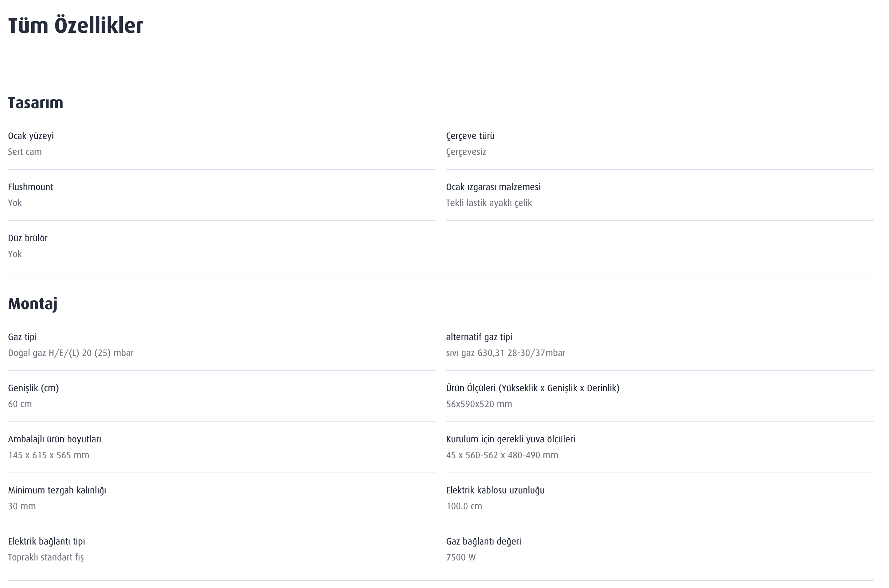Image resolution: width=889 pixels, height=588 pixels.
Task: Select the Montaj section title
Action: pyautogui.click(x=33, y=304)
